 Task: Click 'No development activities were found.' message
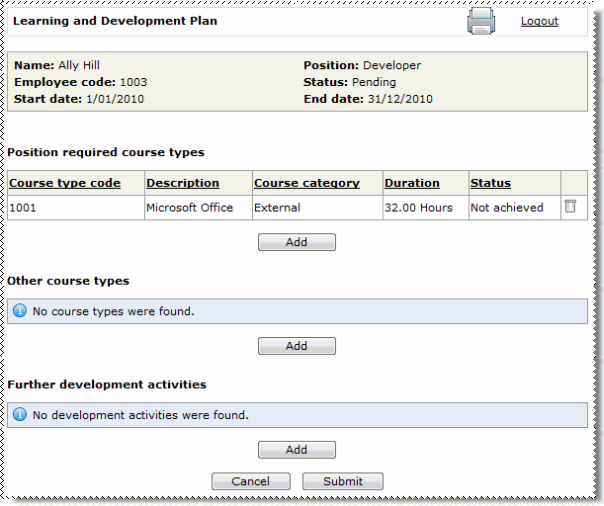(x=141, y=415)
